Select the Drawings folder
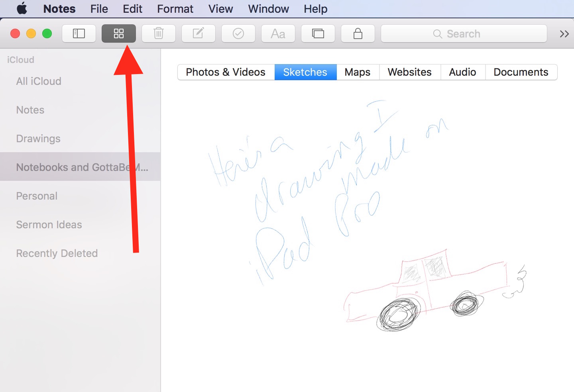This screenshot has height=392, width=574. [38, 138]
